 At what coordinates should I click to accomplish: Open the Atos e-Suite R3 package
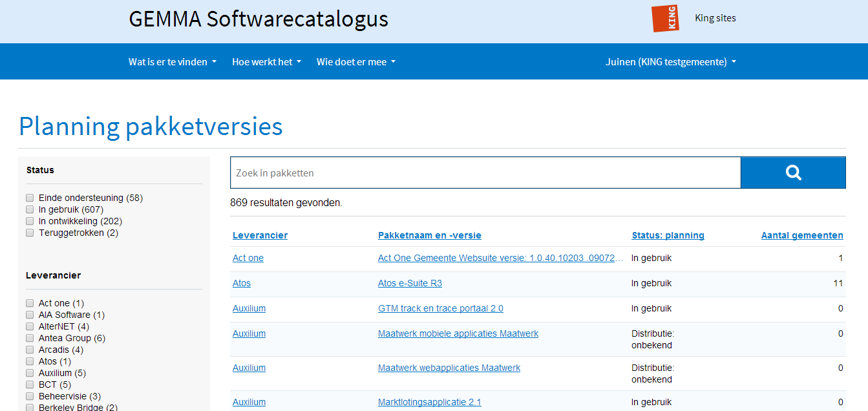(410, 283)
